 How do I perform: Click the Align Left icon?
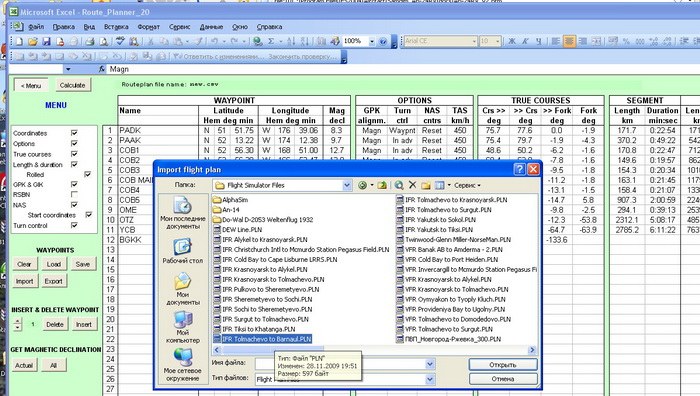(555, 41)
